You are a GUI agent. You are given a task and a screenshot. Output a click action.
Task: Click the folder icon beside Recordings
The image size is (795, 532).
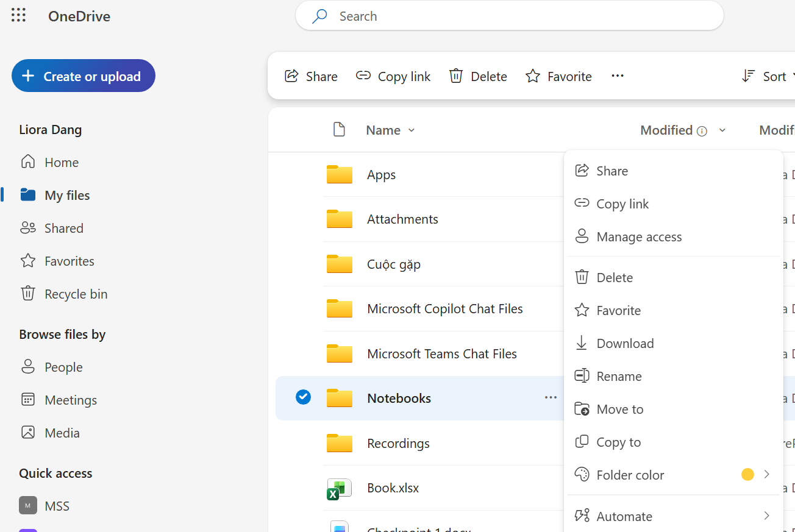[x=340, y=443]
